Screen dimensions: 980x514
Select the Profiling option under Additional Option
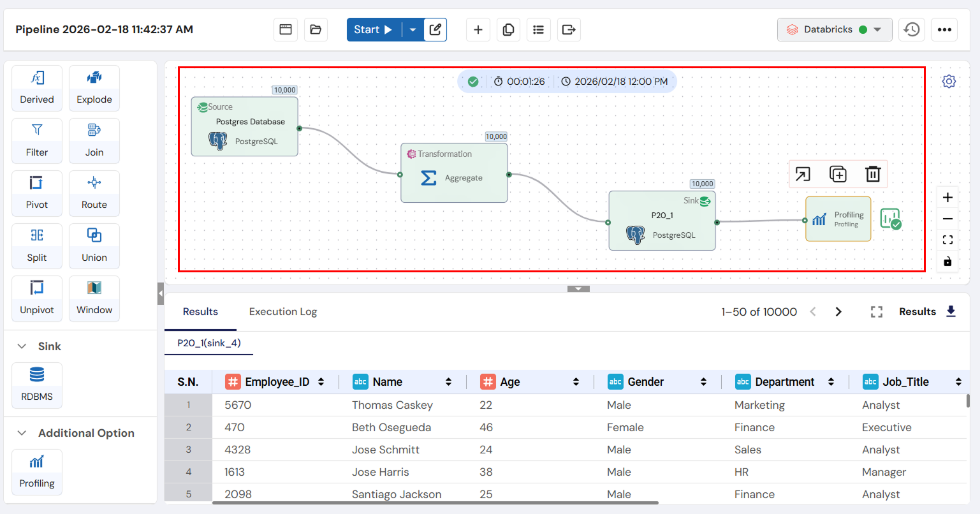pos(36,472)
